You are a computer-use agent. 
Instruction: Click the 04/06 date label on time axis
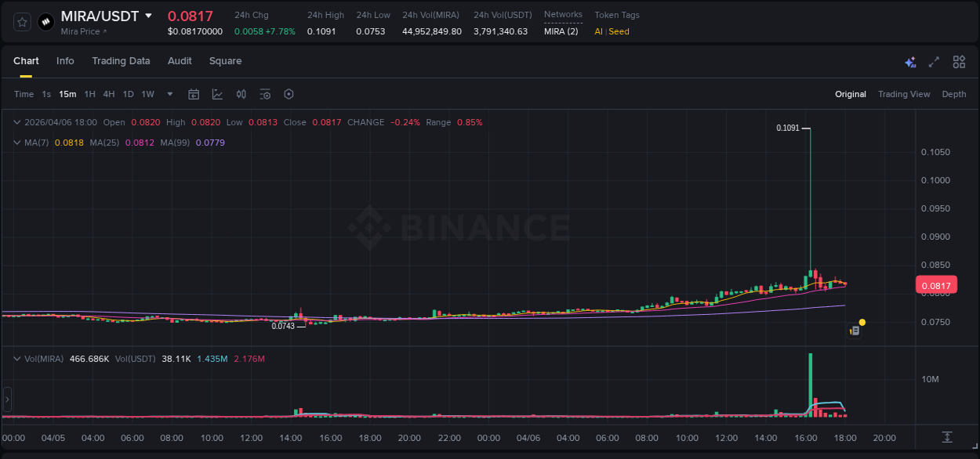528,438
